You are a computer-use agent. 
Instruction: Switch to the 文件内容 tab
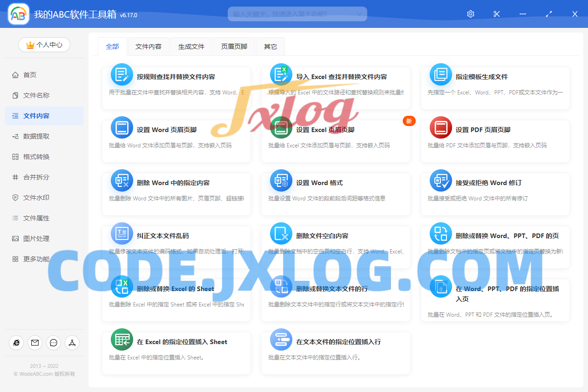(149, 47)
